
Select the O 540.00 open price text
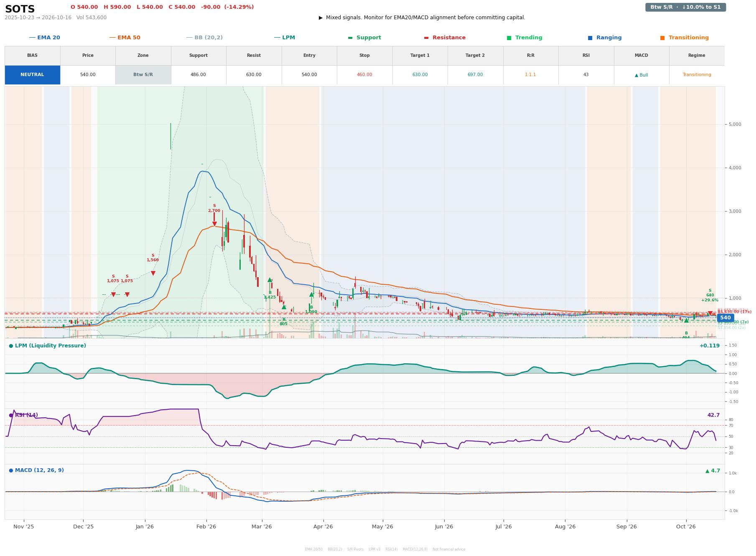pyautogui.click(x=84, y=7)
